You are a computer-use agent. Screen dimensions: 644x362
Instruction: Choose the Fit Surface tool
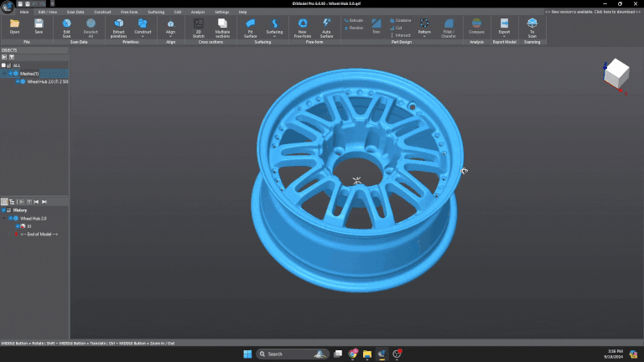(250, 25)
